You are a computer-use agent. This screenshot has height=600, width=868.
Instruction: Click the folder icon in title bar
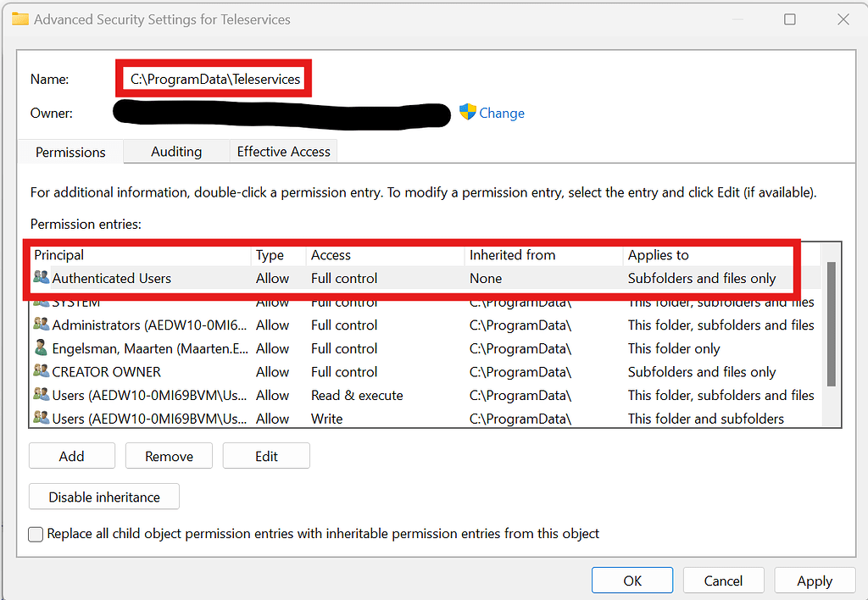click(20, 19)
